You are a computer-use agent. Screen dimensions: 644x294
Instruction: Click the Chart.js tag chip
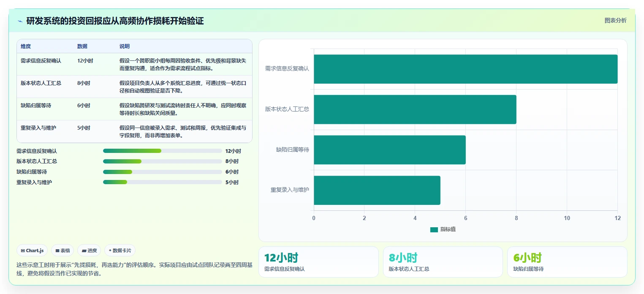[33, 250]
